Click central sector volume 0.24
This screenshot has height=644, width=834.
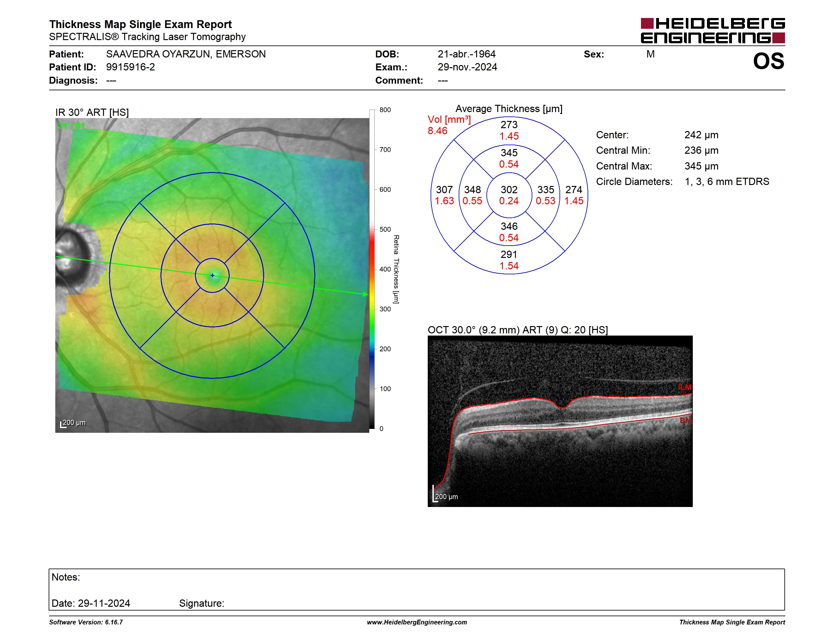coord(509,201)
